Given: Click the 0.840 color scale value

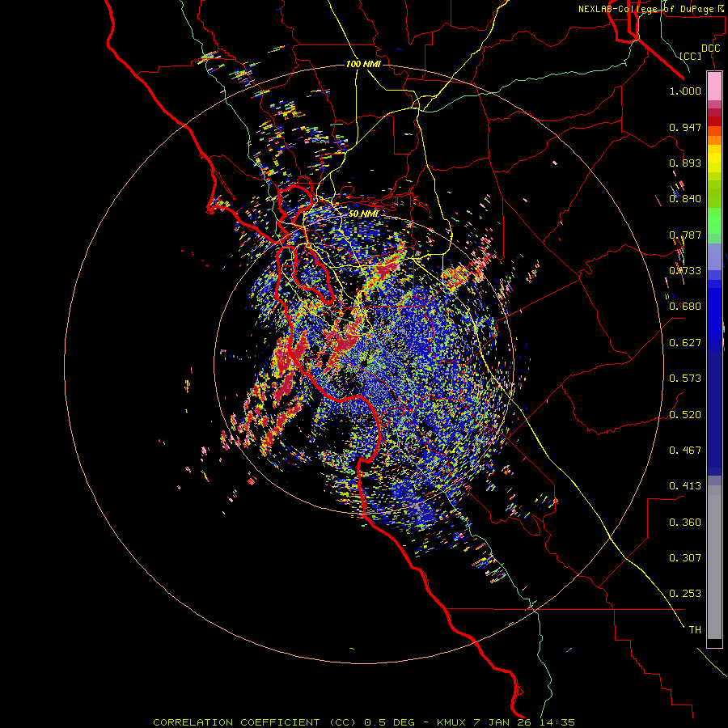Looking at the screenshot, I should pos(685,199).
